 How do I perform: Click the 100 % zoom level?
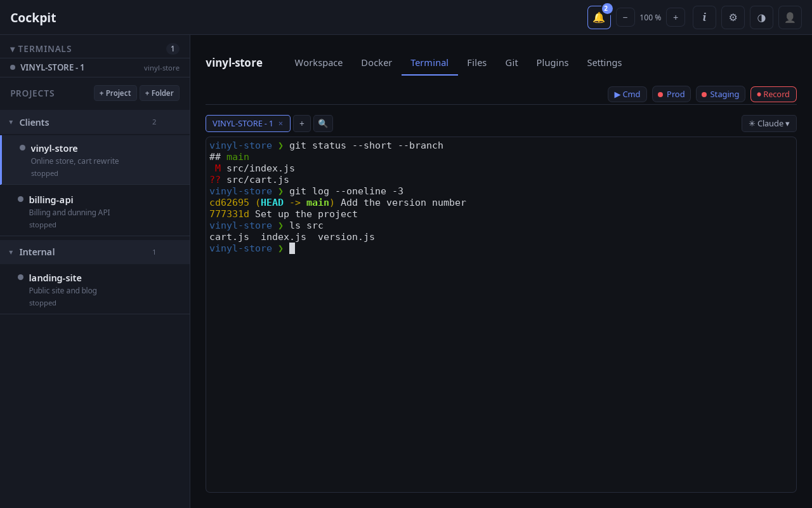click(650, 17)
